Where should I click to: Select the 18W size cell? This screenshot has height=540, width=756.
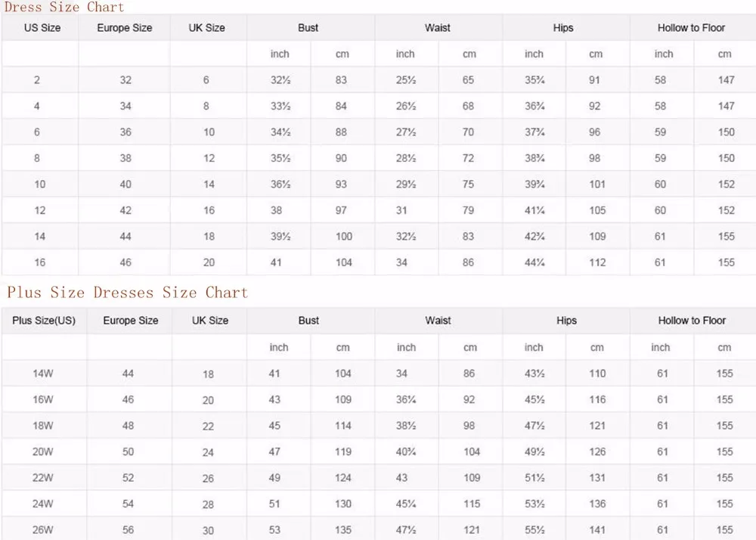click(x=43, y=426)
